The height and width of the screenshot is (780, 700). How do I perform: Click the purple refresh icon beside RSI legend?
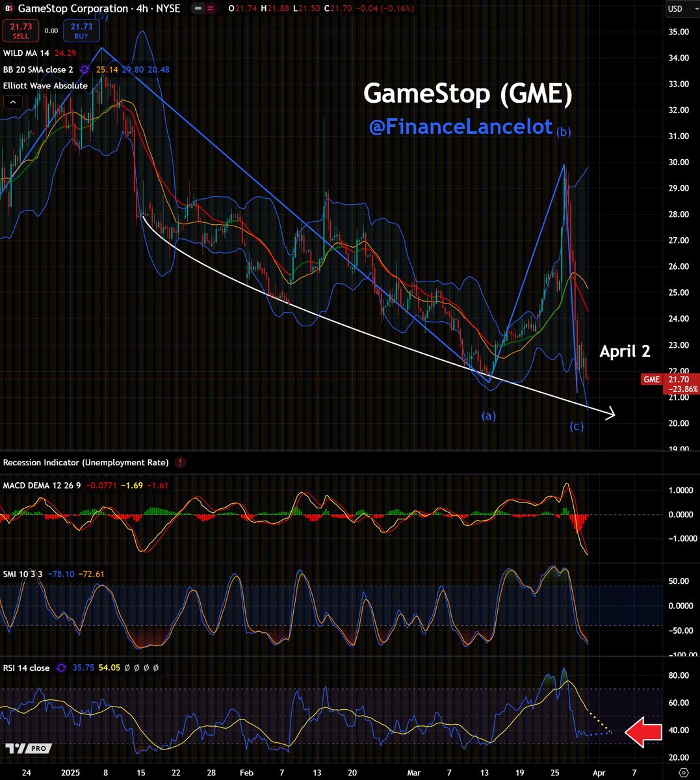click(x=61, y=668)
